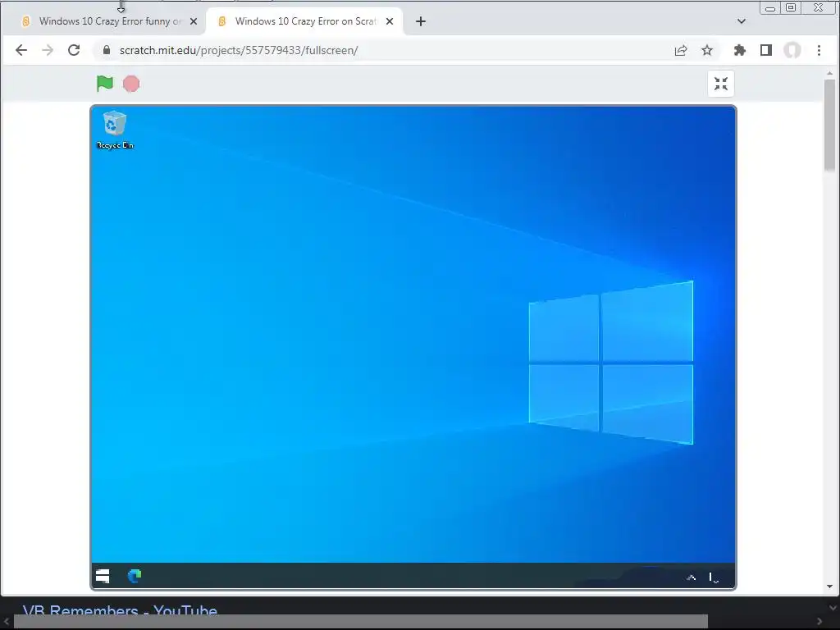The height and width of the screenshot is (630, 840).
Task: Open the Extensions puzzle menu
Action: (740, 50)
